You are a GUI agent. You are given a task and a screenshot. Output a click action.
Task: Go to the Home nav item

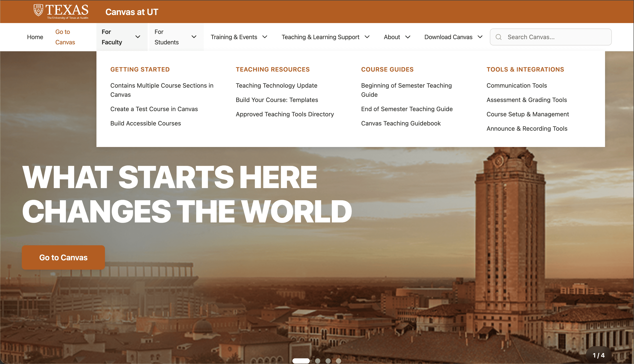(x=35, y=37)
